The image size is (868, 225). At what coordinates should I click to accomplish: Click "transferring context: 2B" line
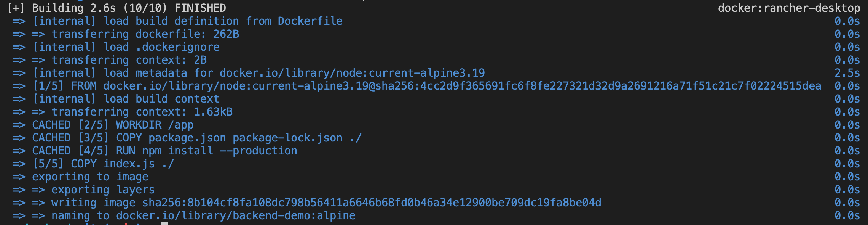(129, 60)
